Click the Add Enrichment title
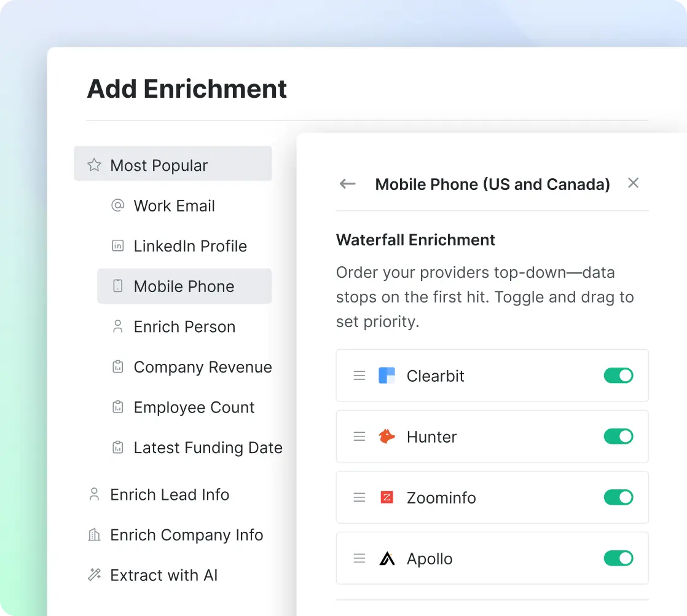The height and width of the screenshot is (616, 687). click(x=187, y=89)
